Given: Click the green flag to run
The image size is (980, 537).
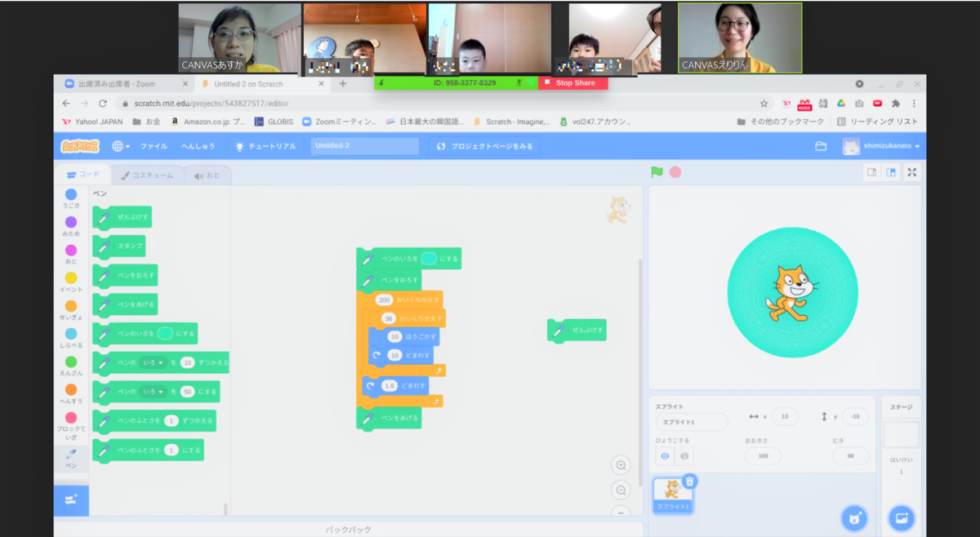Looking at the screenshot, I should click(657, 172).
